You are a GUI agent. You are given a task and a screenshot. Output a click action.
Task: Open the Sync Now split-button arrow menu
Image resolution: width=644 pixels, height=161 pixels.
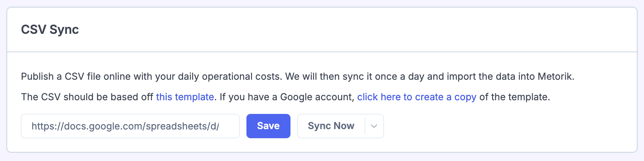point(374,126)
